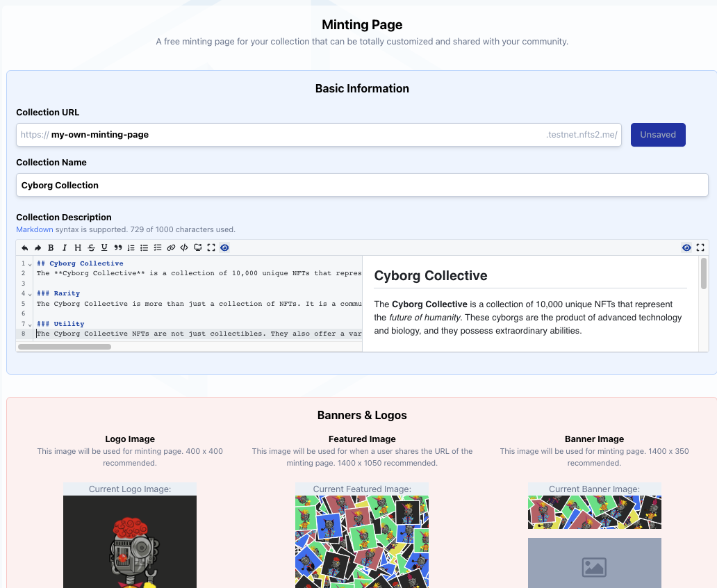The height and width of the screenshot is (588, 717).
Task: Collapse the Cyborg Collective heading on line 1
Action: point(30,264)
